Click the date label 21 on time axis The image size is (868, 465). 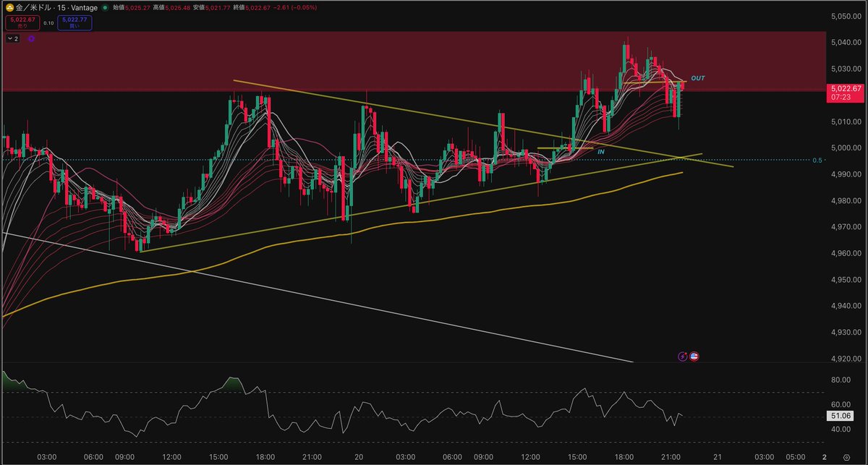pos(718,458)
